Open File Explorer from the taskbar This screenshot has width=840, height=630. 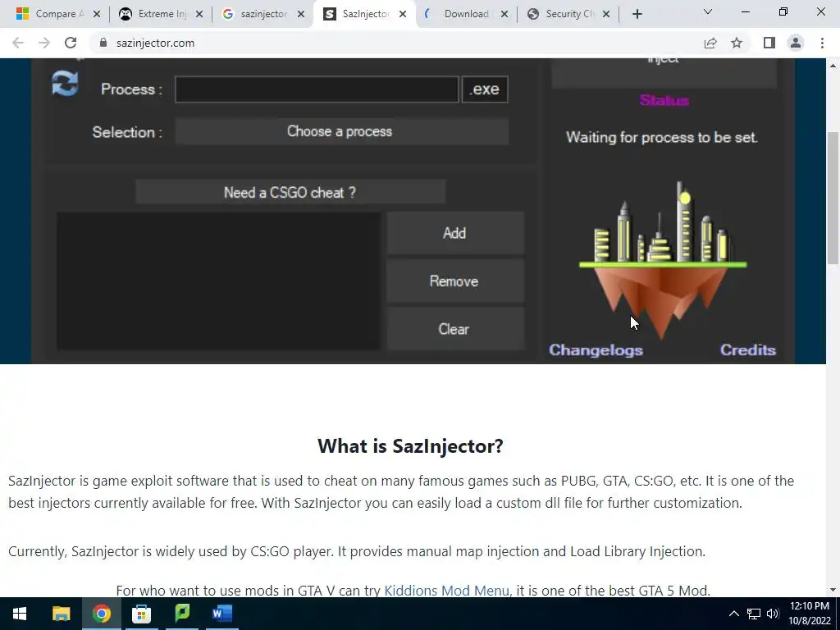61,614
